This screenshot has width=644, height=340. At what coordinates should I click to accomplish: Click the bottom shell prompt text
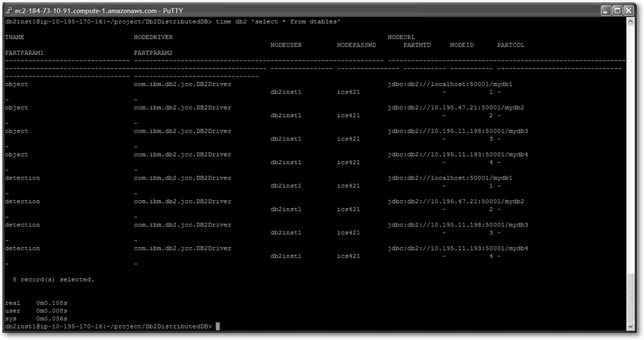point(109,327)
